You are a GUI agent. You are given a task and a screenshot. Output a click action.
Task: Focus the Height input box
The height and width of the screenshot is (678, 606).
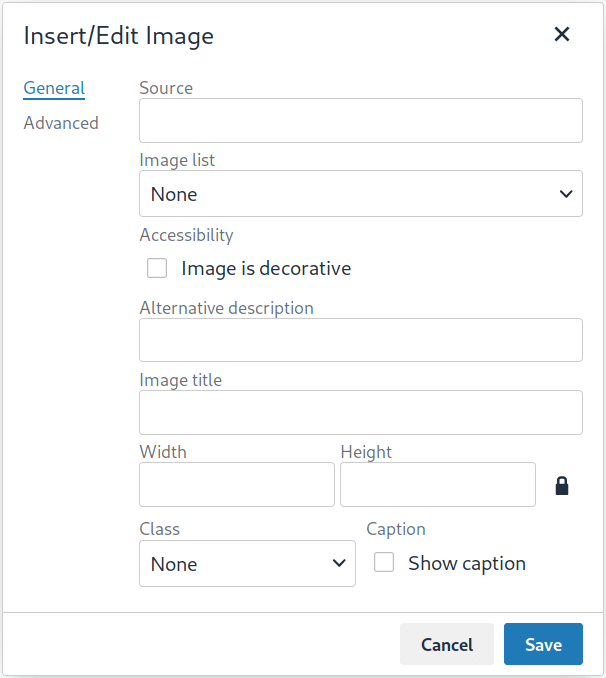[438, 485]
